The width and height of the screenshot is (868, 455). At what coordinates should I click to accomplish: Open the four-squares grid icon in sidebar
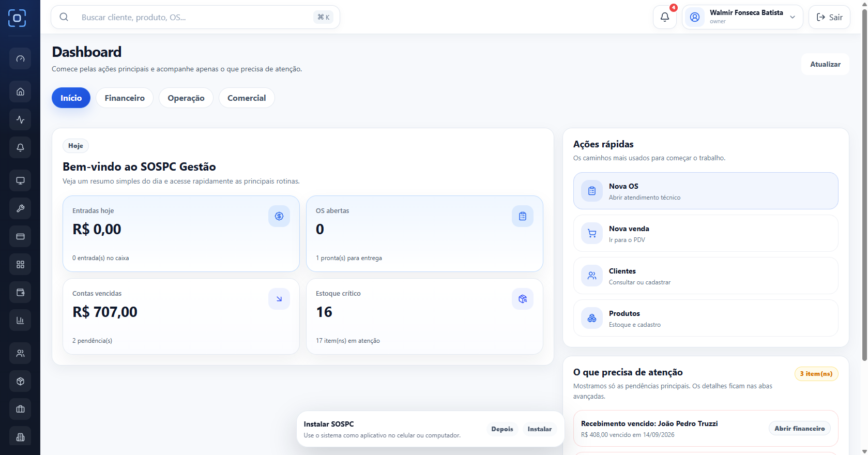[x=20, y=264]
